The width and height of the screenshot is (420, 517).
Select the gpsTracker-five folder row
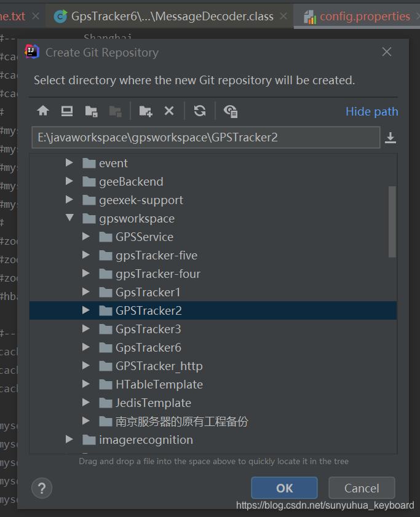click(x=213, y=255)
